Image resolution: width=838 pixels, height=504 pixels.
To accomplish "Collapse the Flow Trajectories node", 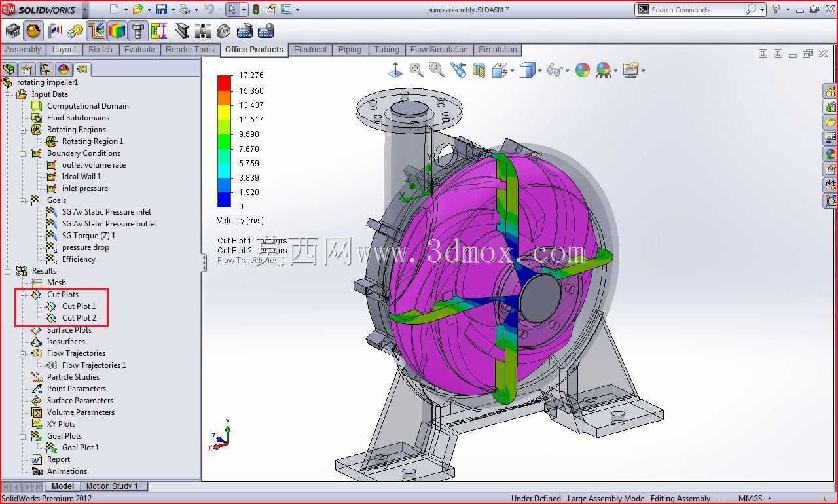I will pyautogui.click(x=22, y=353).
